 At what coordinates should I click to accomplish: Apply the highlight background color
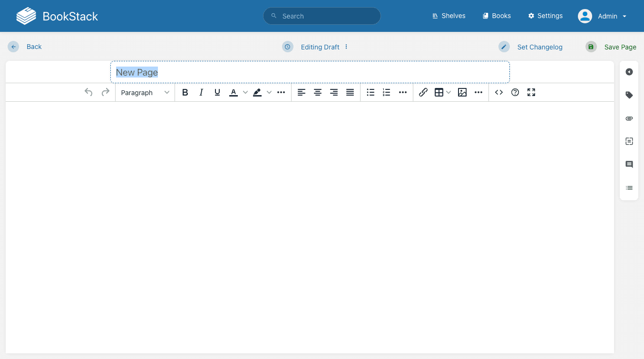(257, 92)
